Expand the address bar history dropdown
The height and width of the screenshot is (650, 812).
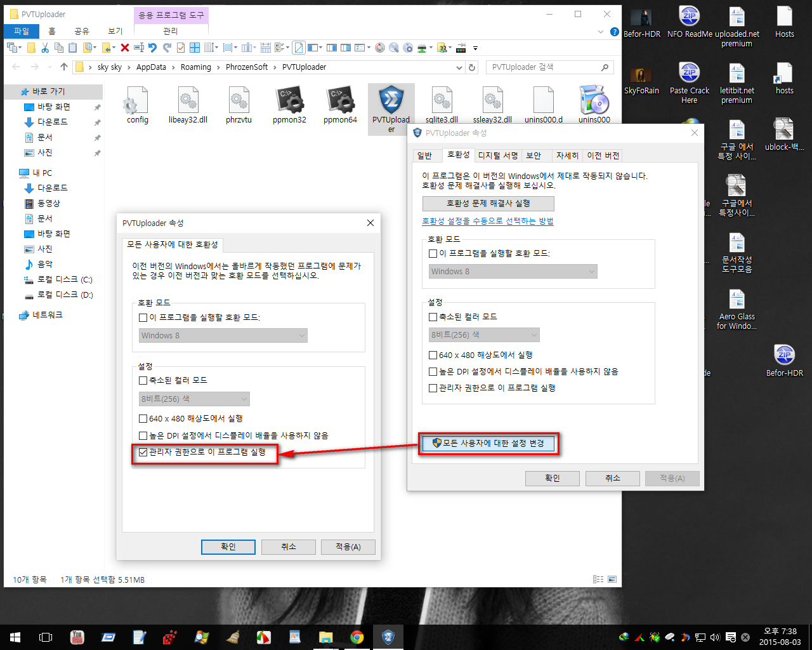coord(459,67)
